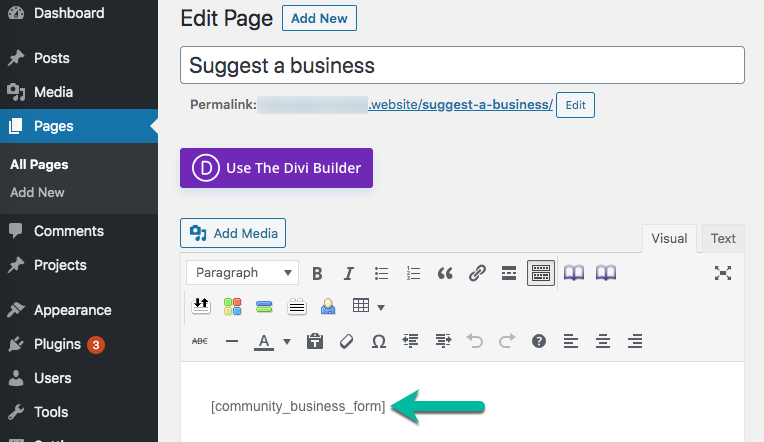This screenshot has height=442, width=764.
Task: Select All Pages submenu item
Action: (39, 165)
